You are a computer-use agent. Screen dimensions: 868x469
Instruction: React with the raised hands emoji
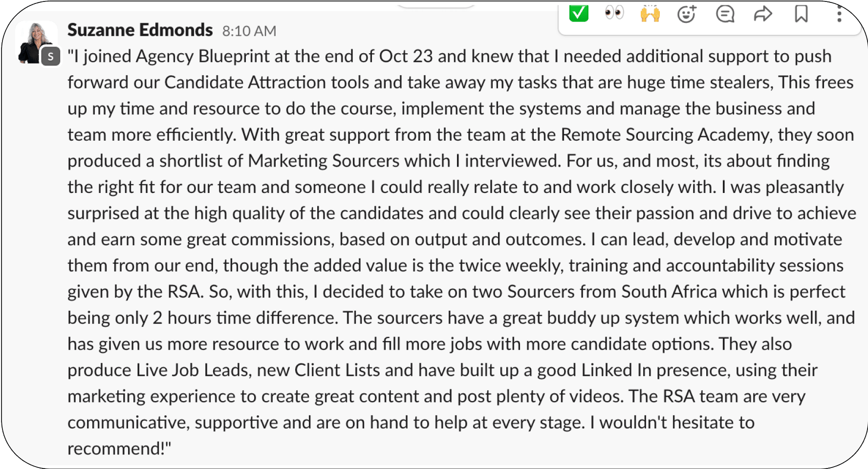650,14
